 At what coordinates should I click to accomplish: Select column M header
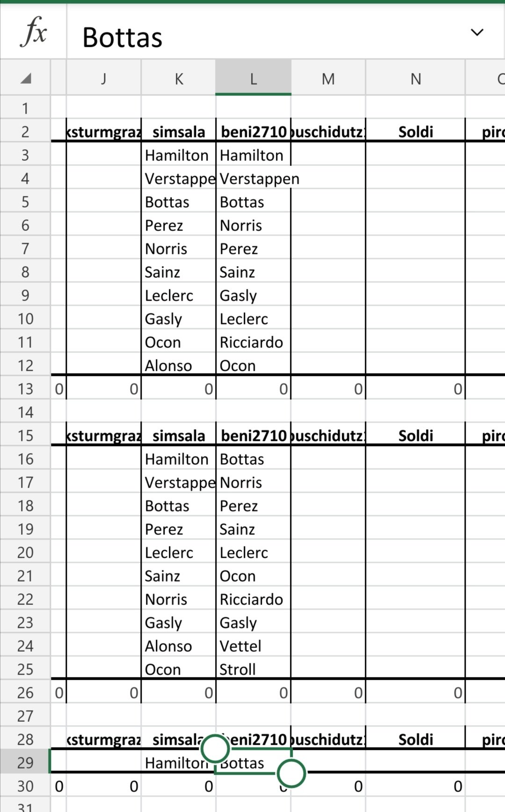click(x=328, y=79)
